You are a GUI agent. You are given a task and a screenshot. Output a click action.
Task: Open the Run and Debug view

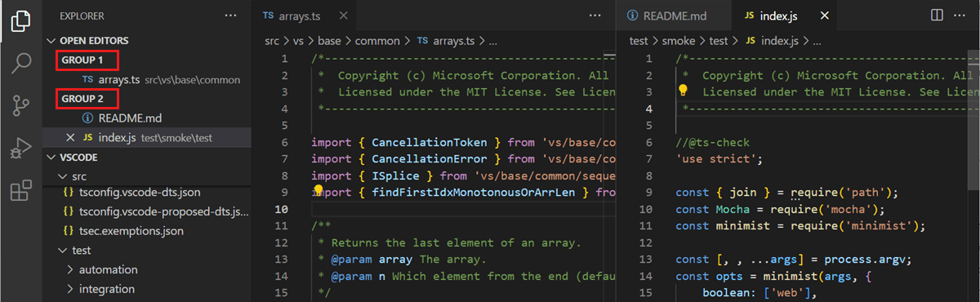click(21, 149)
